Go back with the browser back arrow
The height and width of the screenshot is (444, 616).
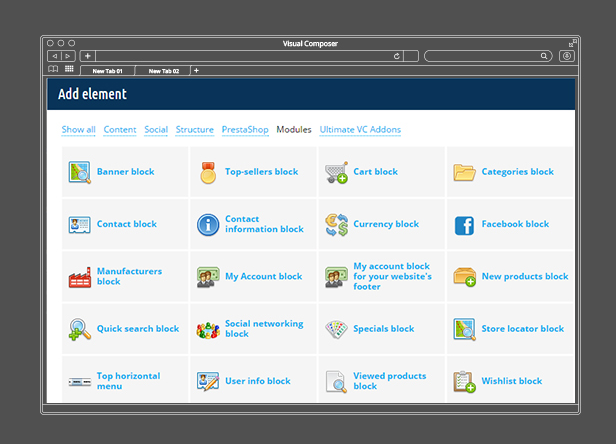(x=55, y=56)
